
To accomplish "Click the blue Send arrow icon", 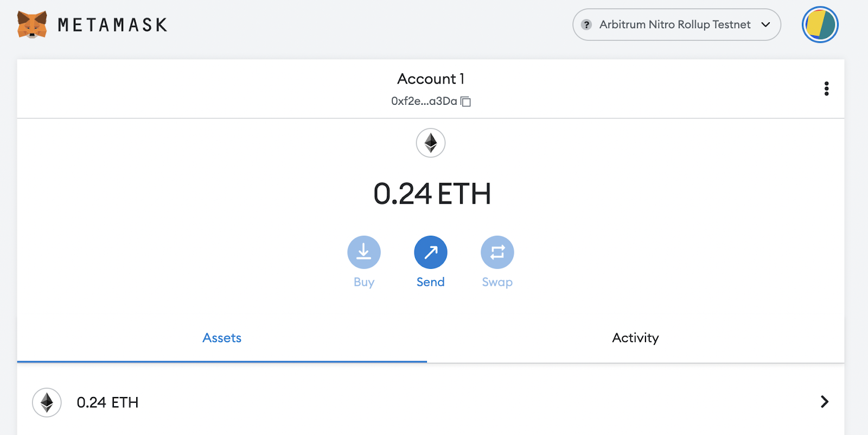I will (x=431, y=252).
